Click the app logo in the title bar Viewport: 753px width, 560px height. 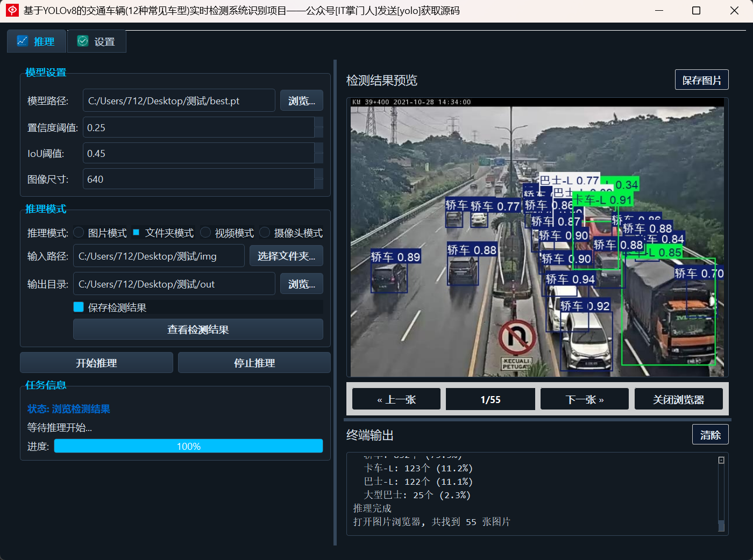coord(12,10)
